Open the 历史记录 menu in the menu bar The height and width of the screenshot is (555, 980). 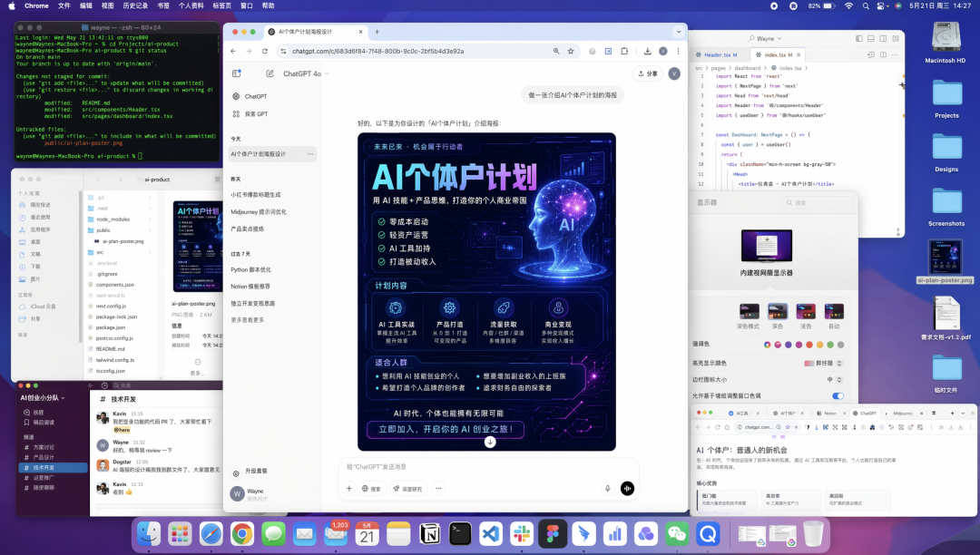134,5
